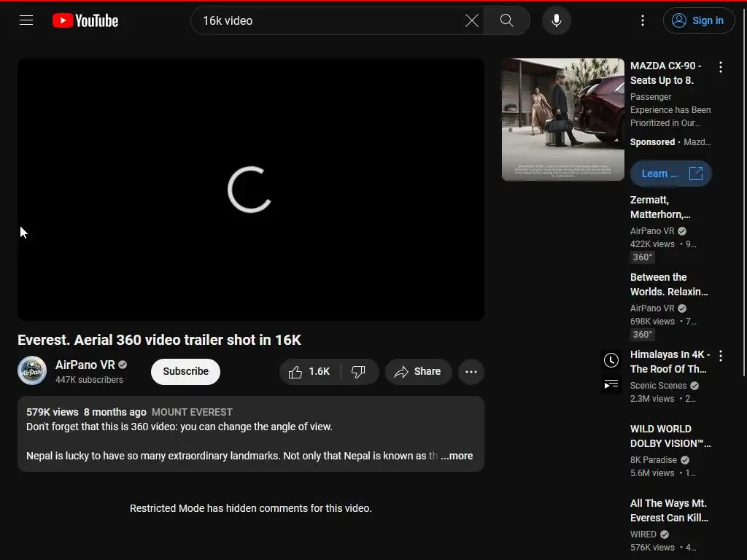This screenshot has height=560, width=747.
Task: Open options for Mazda CX-90 ad
Action: 721,67
